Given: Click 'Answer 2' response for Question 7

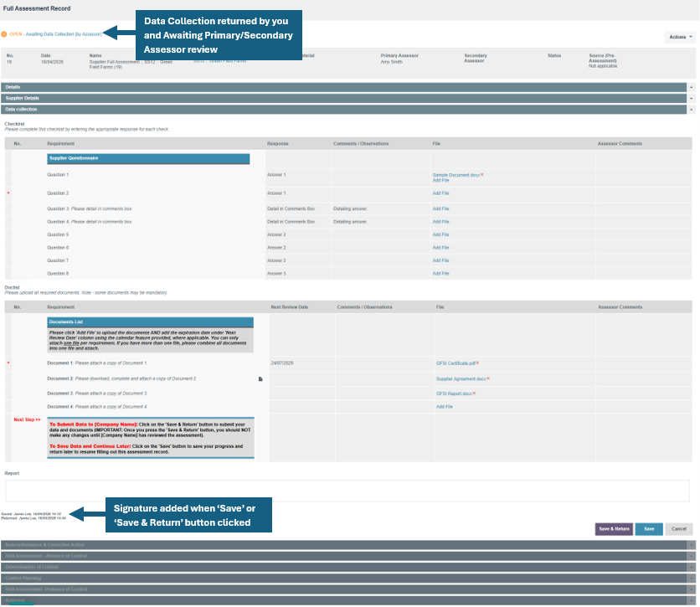Looking at the screenshot, I should [x=276, y=260].
